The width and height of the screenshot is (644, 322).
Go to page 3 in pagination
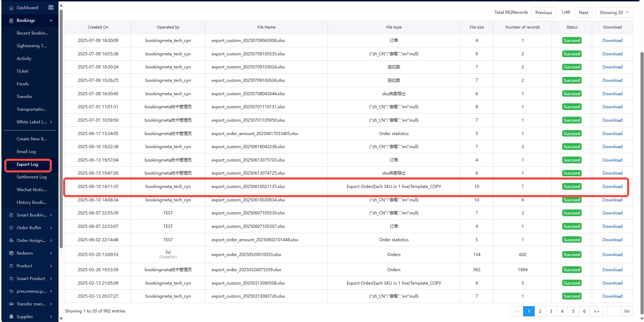(x=551, y=311)
